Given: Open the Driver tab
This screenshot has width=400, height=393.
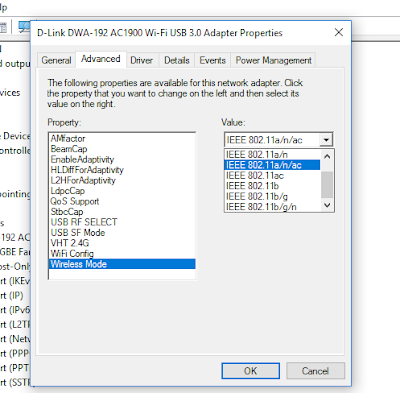Looking at the screenshot, I should pyautogui.click(x=141, y=60).
